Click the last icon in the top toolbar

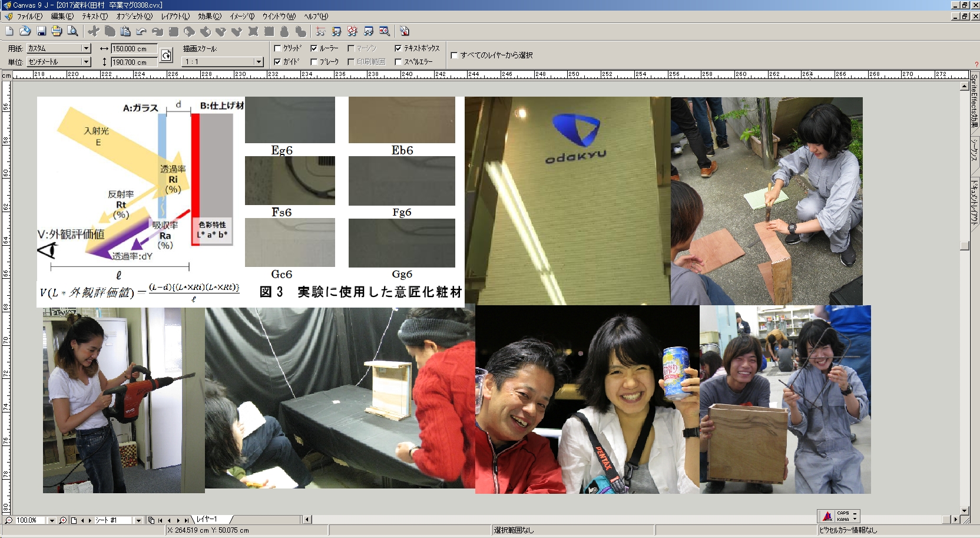pos(405,31)
